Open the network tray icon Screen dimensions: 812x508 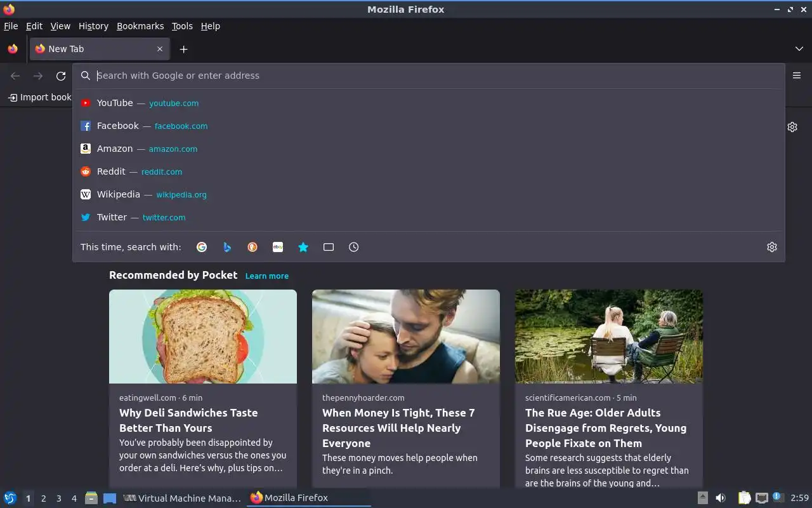coord(762,498)
